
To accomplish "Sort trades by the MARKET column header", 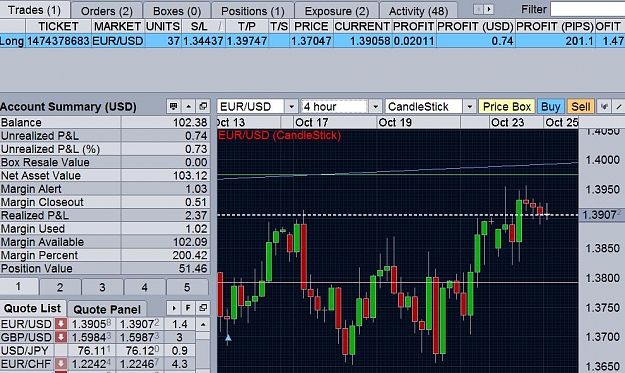I will tap(117, 26).
